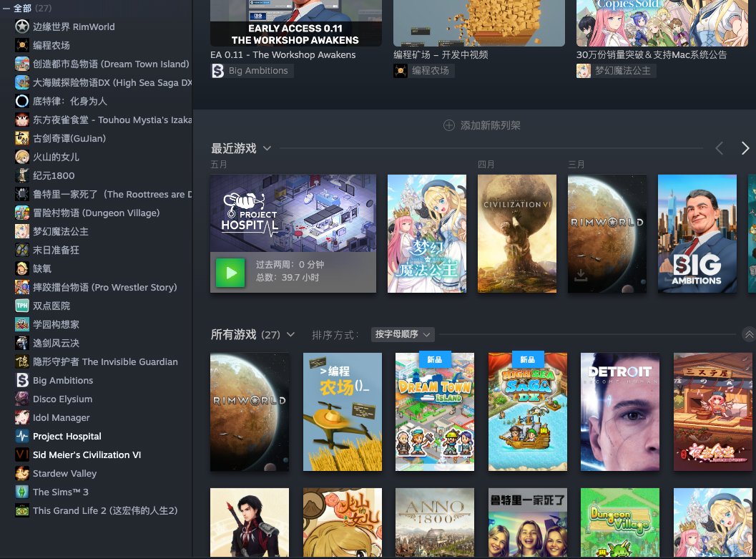756x559 pixels.
Task: Open RimWorld cover in all games grid
Action: tap(250, 412)
